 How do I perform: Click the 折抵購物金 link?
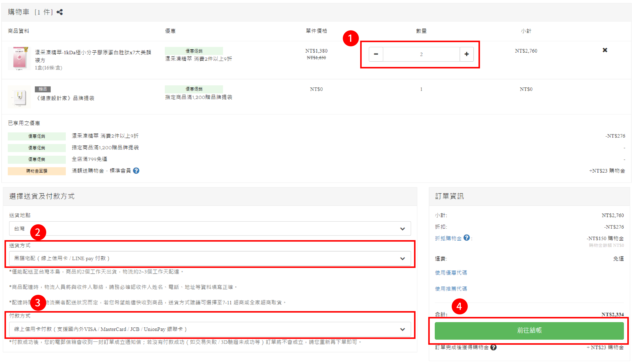[x=448, y=238]
